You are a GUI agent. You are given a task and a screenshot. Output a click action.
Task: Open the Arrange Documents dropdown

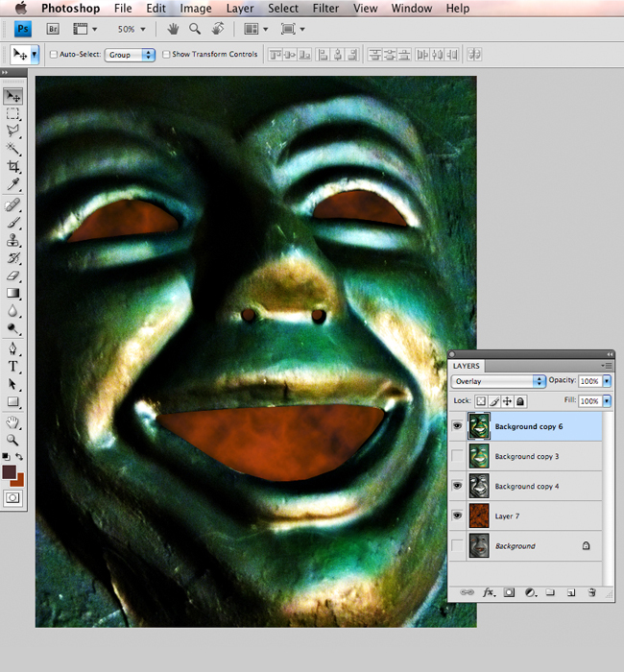256,29
